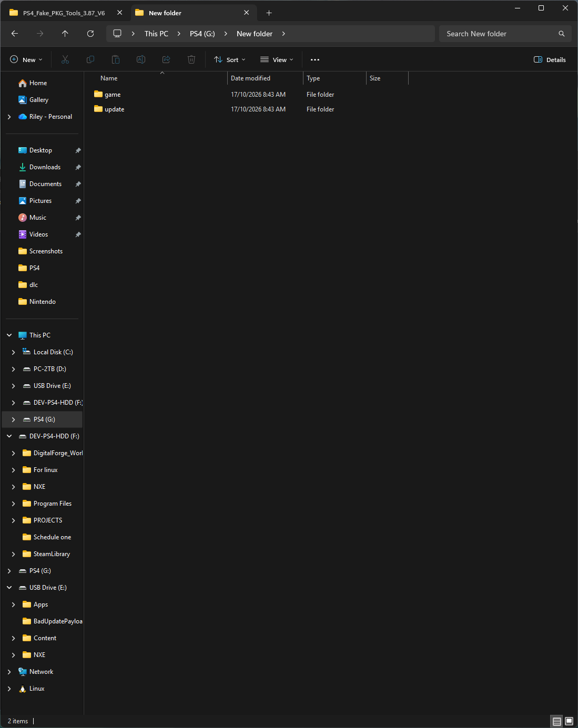Open the View dropdown menu
The width and height of the screenshot is (578, 728).
(x=277, y=60)
